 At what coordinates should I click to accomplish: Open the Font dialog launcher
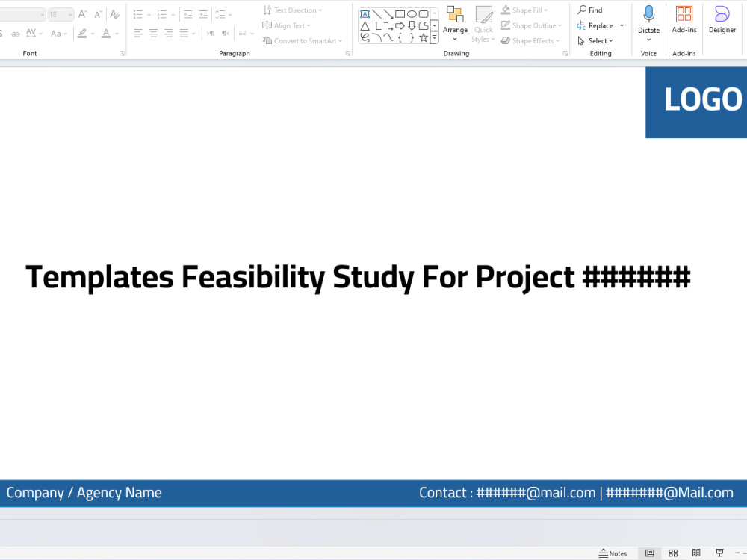(122, 53)
